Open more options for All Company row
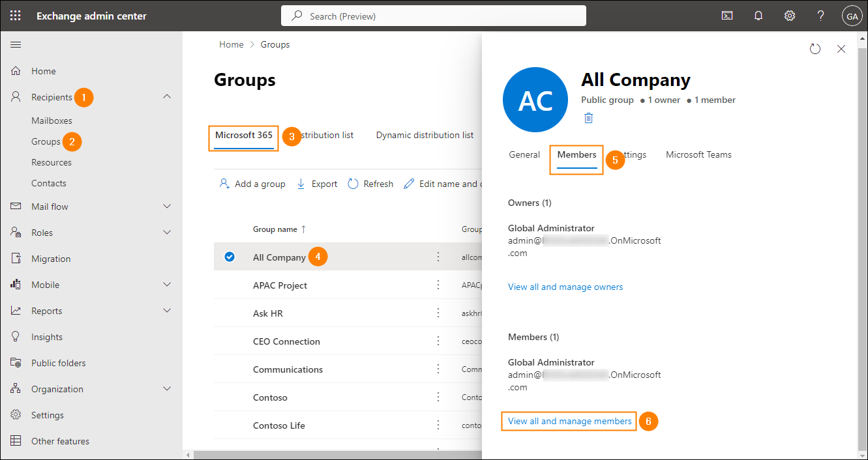868x460 pixels. (438, 257)
